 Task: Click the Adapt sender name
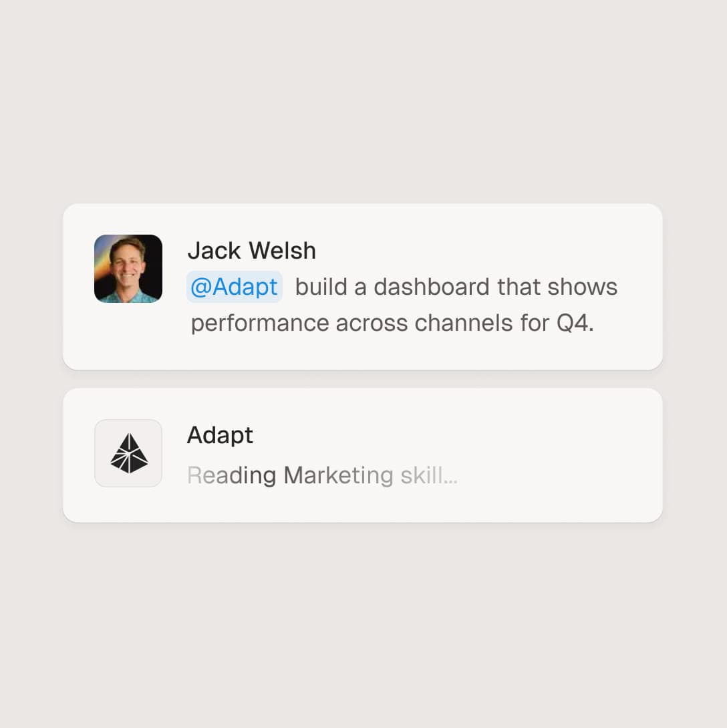coord(220,435)
